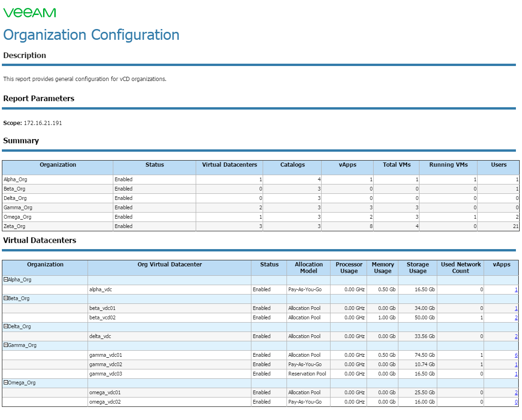The height and width of the screenshot is (420, 522).
Task: Click the Processor Usage column header
Action: tap(349, 267)
